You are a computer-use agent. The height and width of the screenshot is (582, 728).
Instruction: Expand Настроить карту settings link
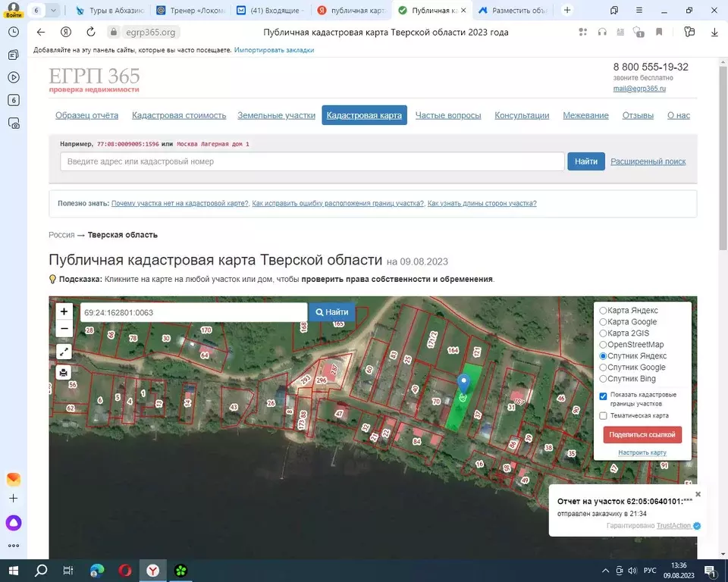point(642,452)
